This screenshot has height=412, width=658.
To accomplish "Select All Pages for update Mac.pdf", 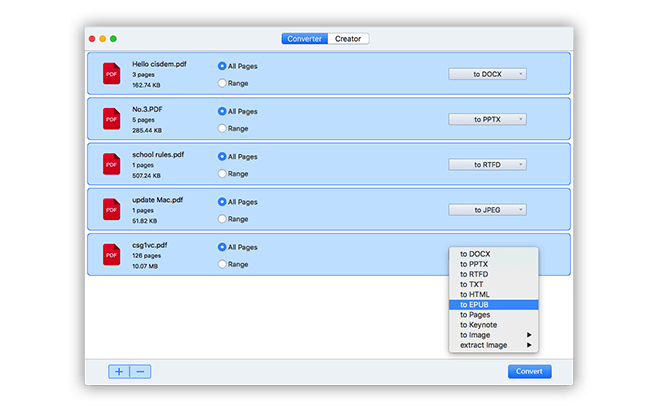I will [x=222, y=202].
